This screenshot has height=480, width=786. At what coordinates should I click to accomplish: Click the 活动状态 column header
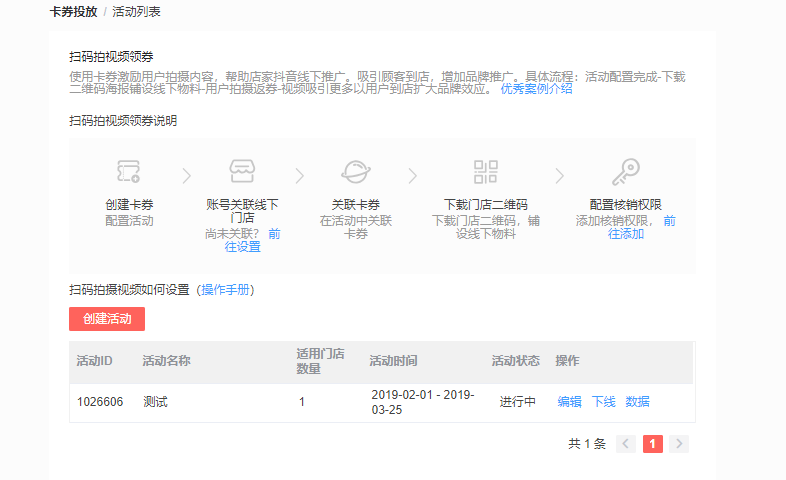pos(515,361)
